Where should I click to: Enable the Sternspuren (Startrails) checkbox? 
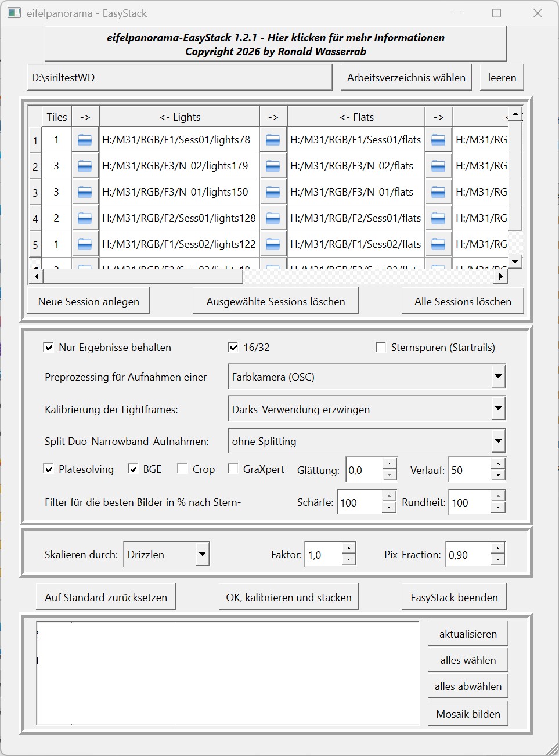pos(381,348)
